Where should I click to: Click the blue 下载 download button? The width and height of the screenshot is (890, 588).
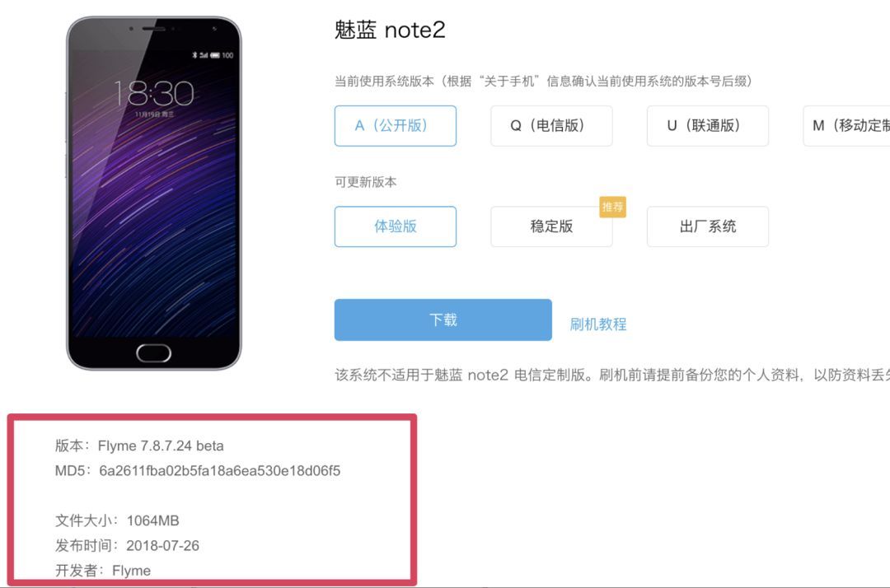point(443,320)
